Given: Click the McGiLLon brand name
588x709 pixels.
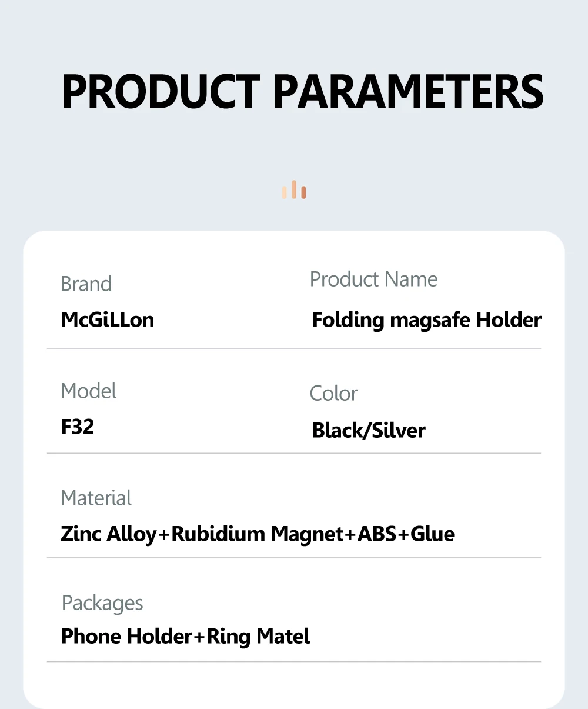Looking at the screenshot, I should [108, 320].
